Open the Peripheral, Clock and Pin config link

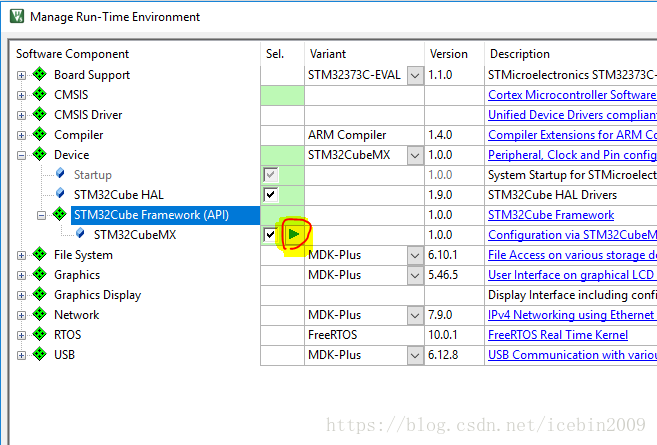click(x=572, y=155)
